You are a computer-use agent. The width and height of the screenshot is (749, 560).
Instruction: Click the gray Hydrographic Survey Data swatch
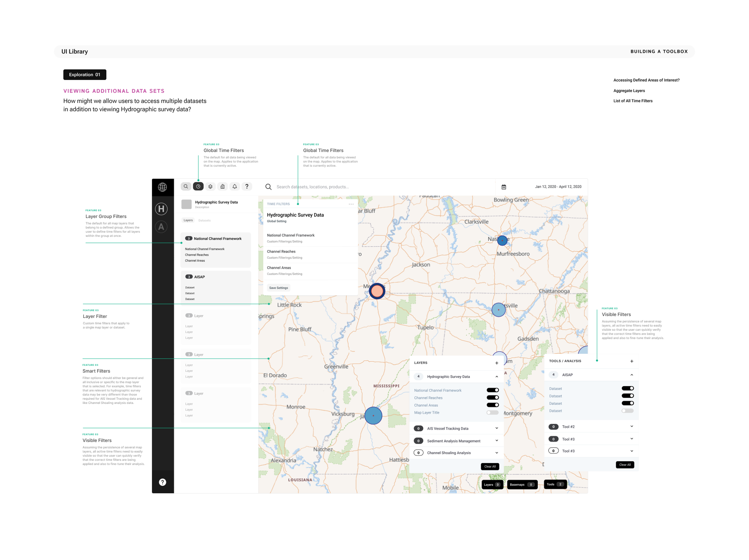click(186, 204)
